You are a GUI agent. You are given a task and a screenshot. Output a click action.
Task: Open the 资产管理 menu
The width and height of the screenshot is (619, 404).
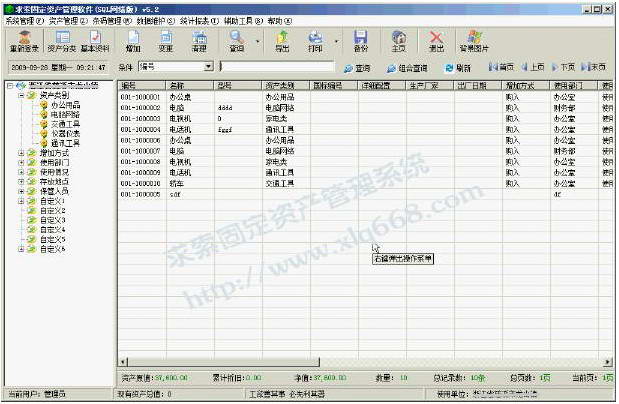point(68,21)
